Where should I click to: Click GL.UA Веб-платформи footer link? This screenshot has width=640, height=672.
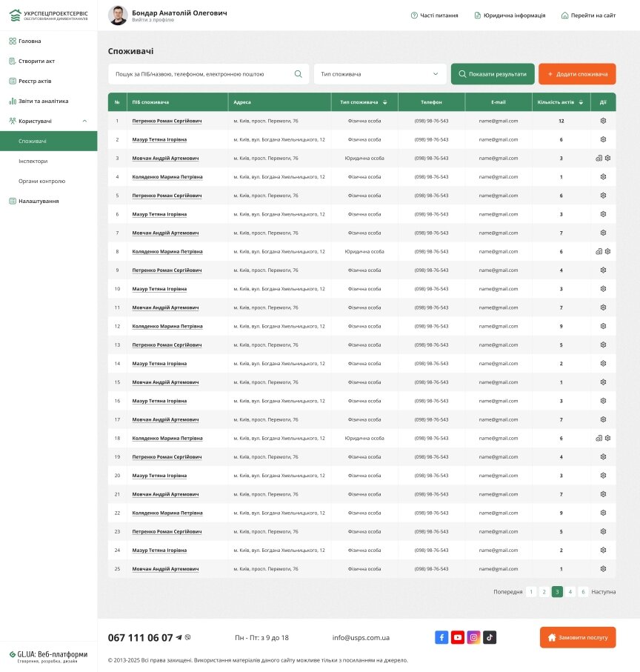[x=48, y=656]
